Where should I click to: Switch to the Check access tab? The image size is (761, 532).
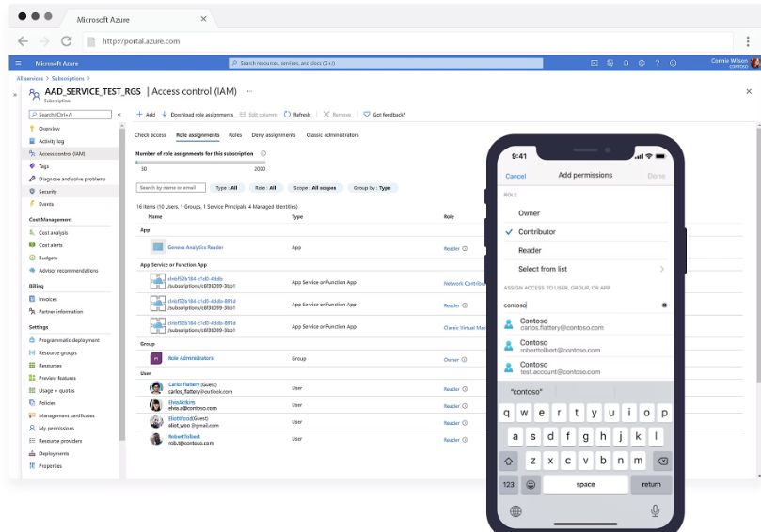tap(150, 135)
